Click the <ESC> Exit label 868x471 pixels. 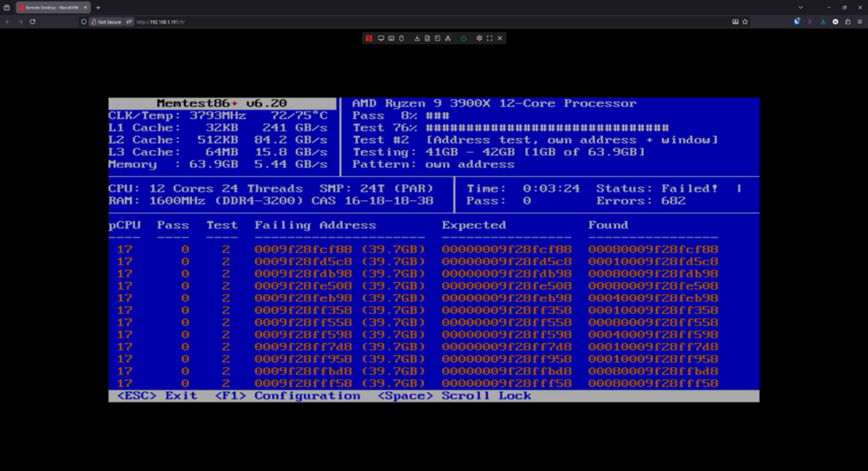click(157, 396)
